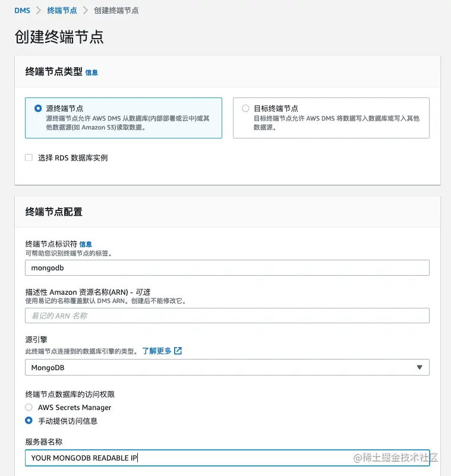Click the 易记的 ARN 名称 input field
This screenshot has height=476, width=451.
tap(227, 316)
